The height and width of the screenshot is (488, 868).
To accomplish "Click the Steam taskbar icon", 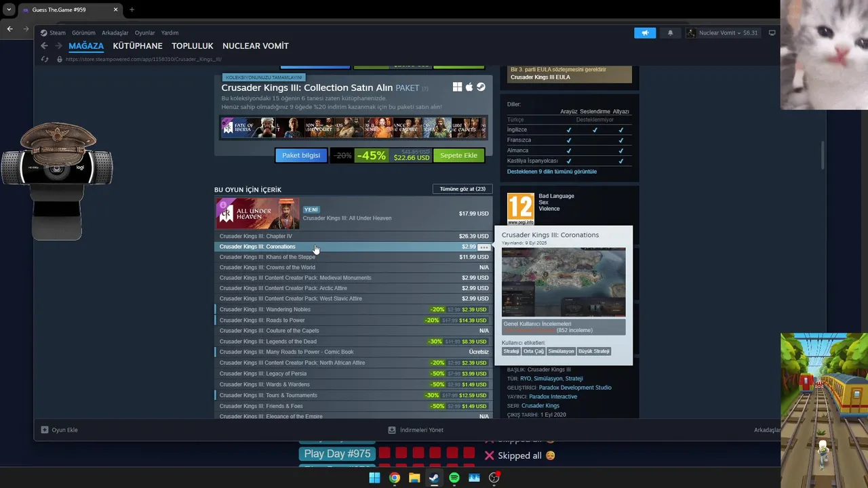I will [x=434, y=478].
